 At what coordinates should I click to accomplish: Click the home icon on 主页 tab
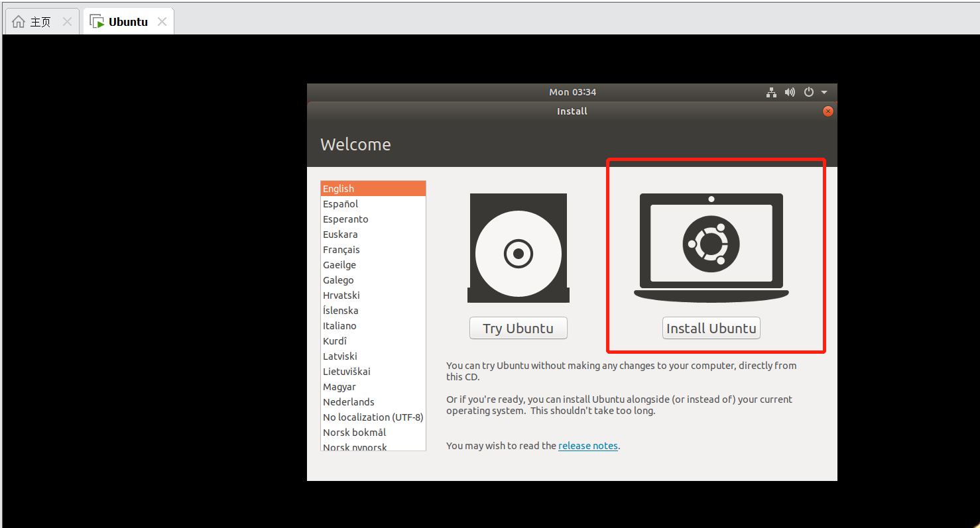click(x=19, y=22)
